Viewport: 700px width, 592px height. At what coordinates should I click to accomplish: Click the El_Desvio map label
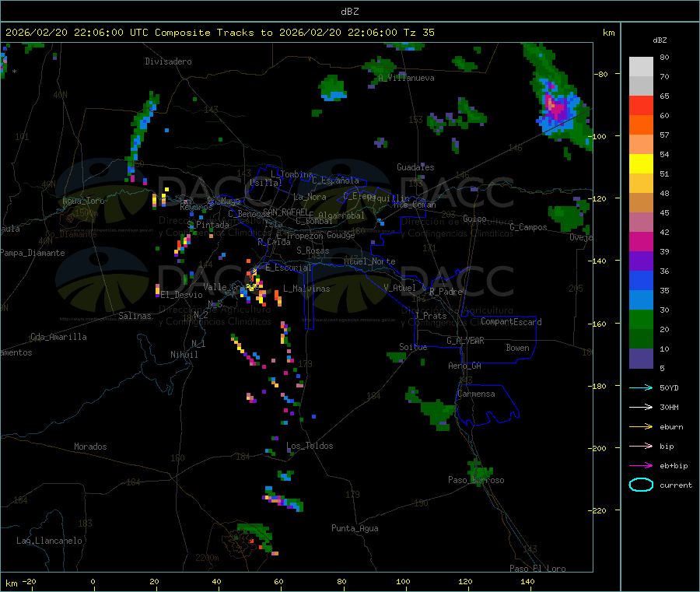click(x=181, y=295)
